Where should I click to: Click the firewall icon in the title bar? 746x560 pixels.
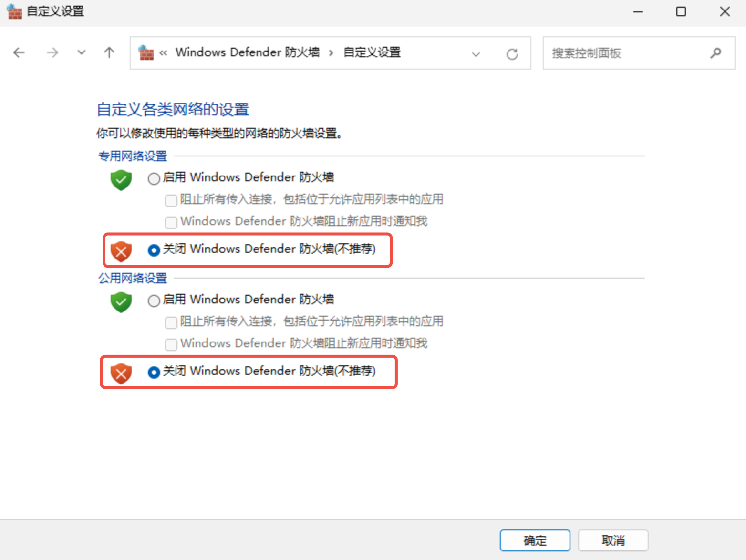pyautogui.click(x=14, y=11)
